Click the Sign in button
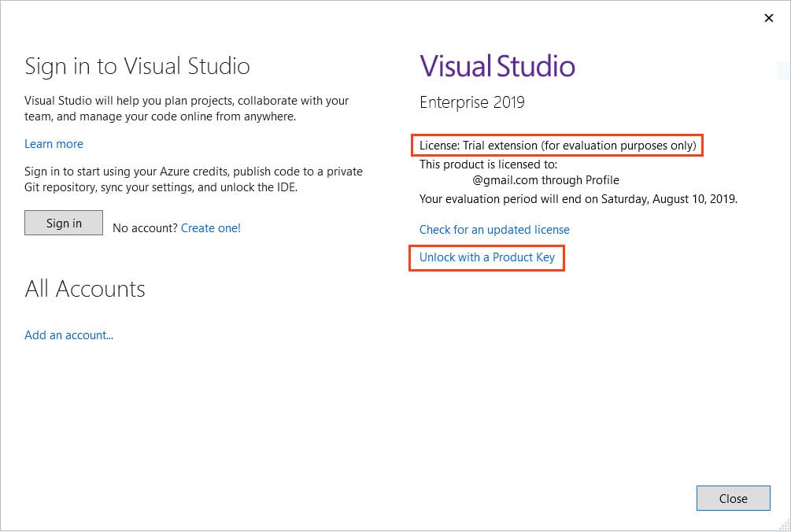Screen dimensions: 791x532 [x=64, y=223]
